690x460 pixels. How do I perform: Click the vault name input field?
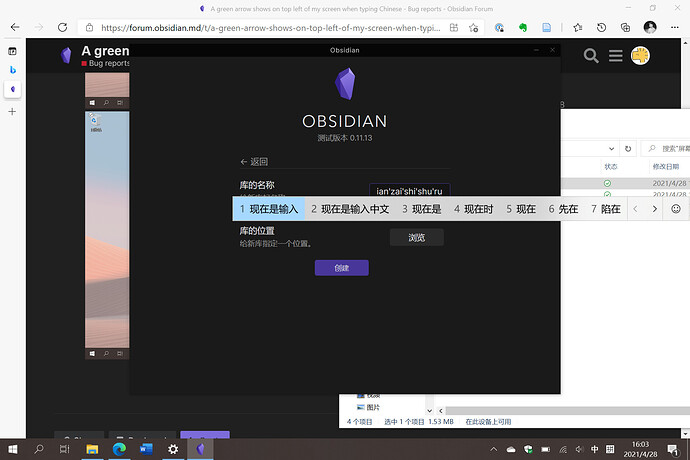pyautogui.click(x=409, y=190)
